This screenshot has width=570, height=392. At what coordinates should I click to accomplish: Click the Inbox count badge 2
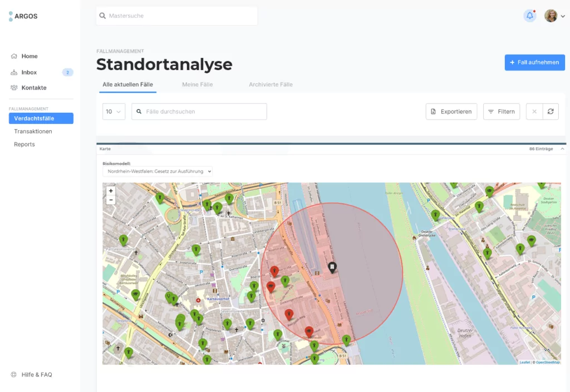click(x=67, y=72)
